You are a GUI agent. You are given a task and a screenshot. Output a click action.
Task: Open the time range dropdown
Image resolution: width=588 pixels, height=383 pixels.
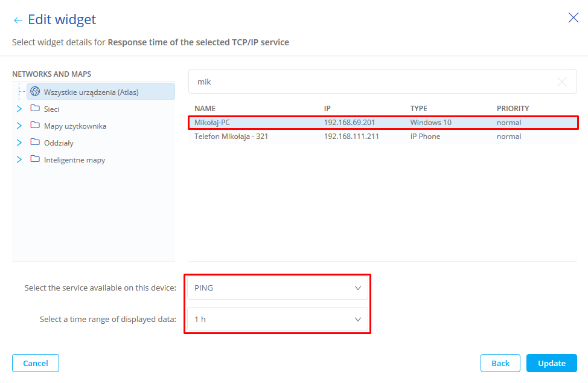278,319
